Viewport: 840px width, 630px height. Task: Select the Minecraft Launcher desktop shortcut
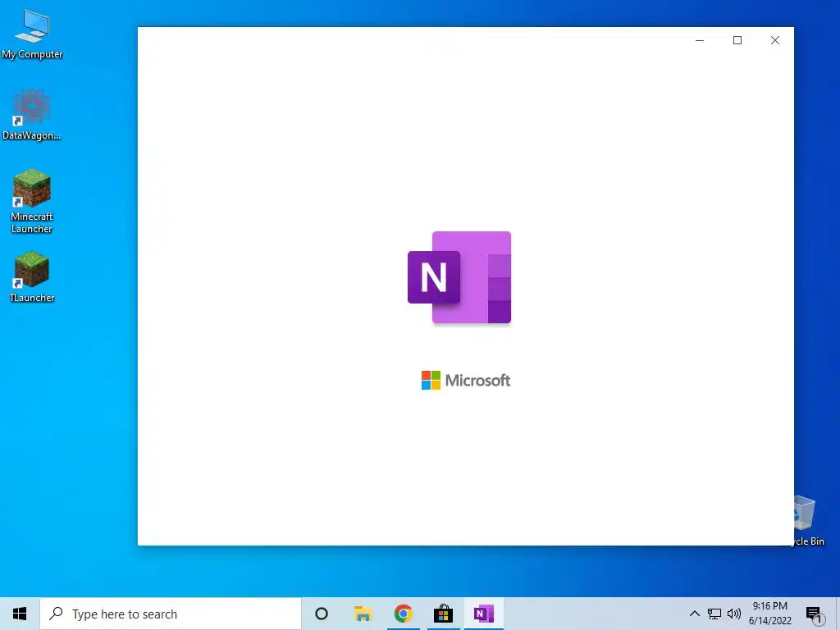coord(32,202)
